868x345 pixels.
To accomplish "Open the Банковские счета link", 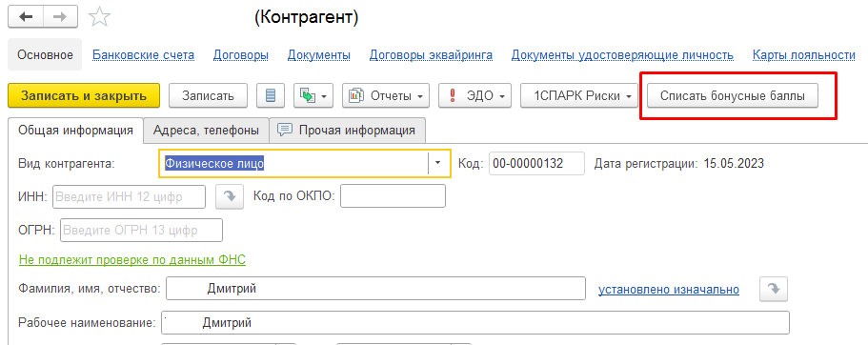I will (x=143, y=55).
